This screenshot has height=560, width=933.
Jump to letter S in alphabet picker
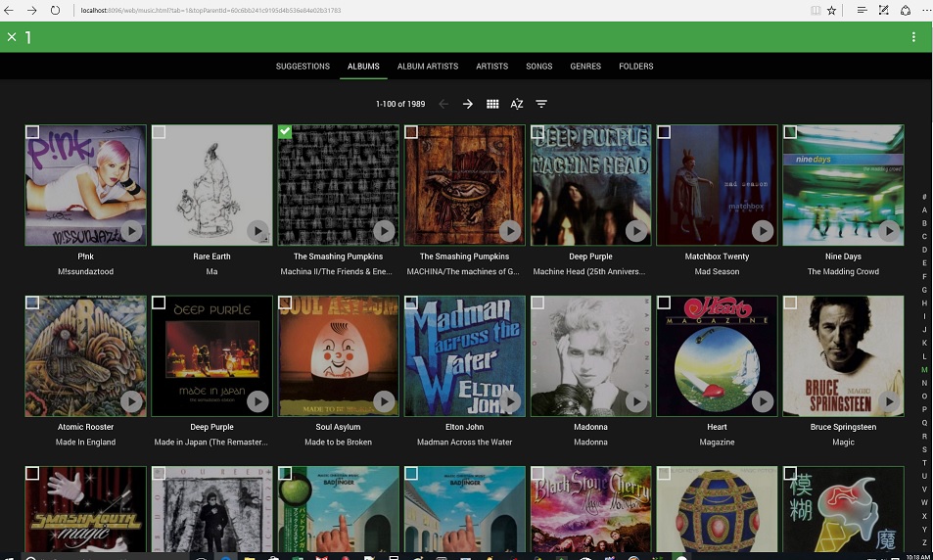[x=924, y=449]
